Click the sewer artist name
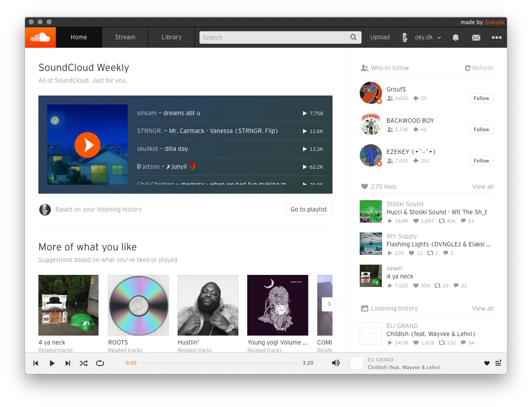Viewport: 532px width, 407px height. [x=395, y=268]
